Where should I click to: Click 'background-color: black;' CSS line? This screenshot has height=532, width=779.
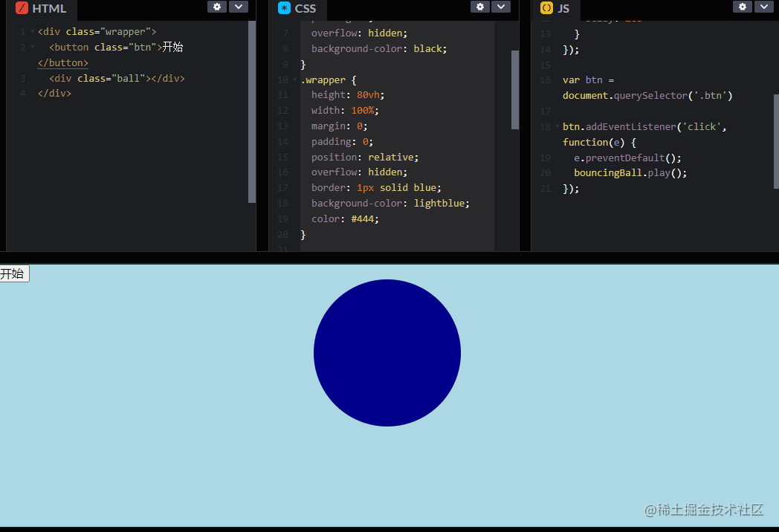pyautogui.click(x=379, y=49)
